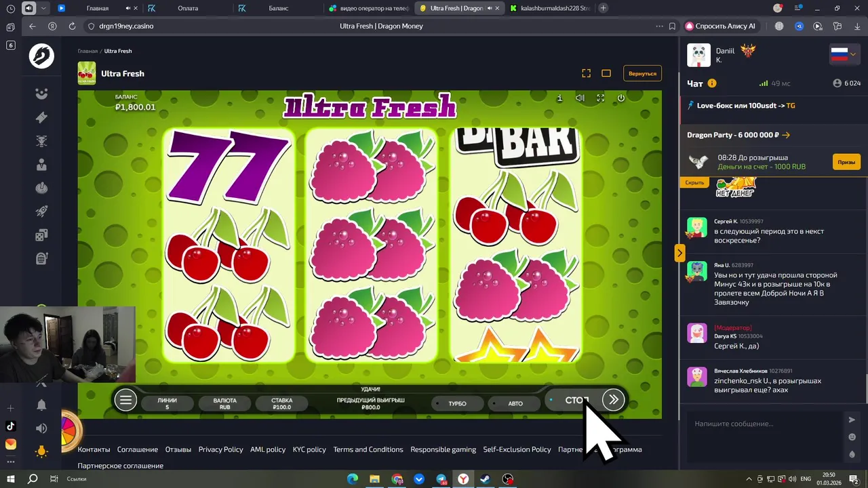Open Спросить Алису AI assistant
868x488 pixels.
tap(720, 26)
